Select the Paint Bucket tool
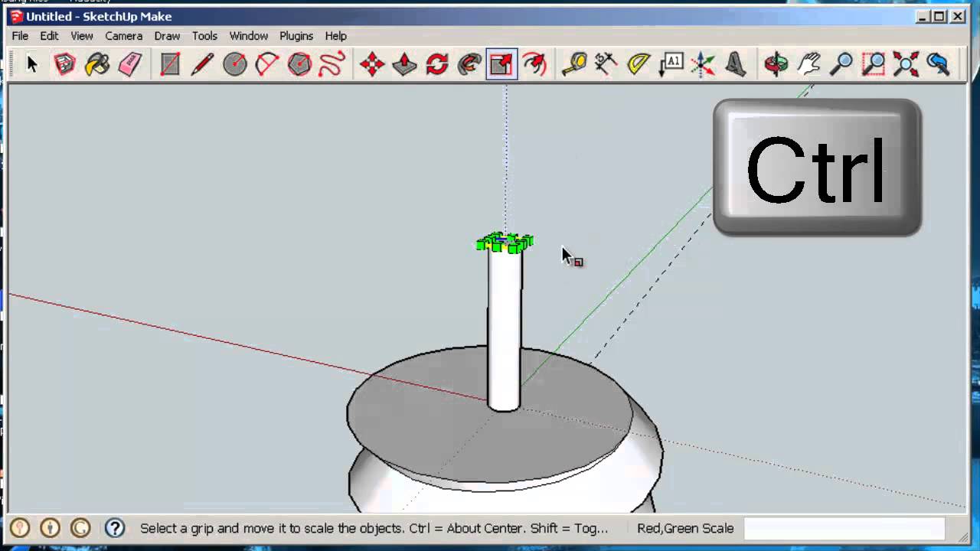This screenshot has width=980, height=551. point(97,64)
